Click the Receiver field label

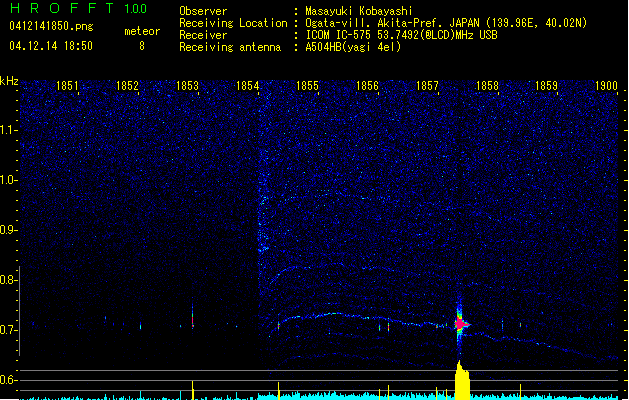(x=203, y=35)
